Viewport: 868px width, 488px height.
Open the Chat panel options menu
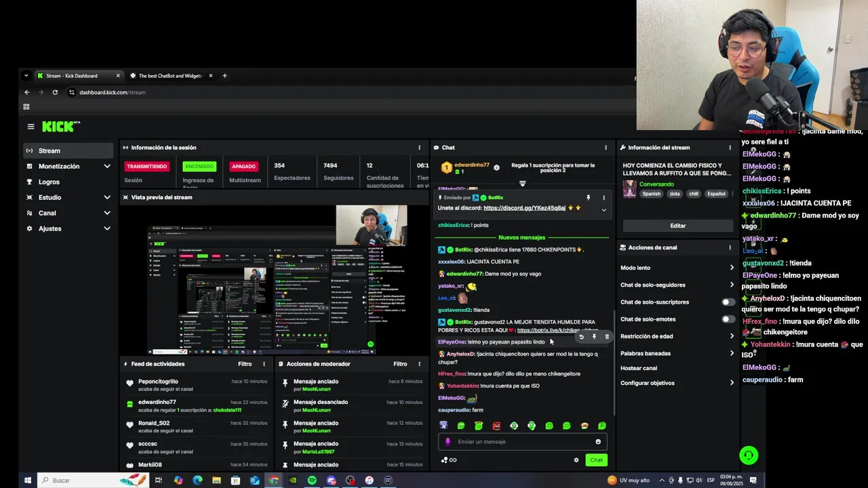(x=606, y=148)
